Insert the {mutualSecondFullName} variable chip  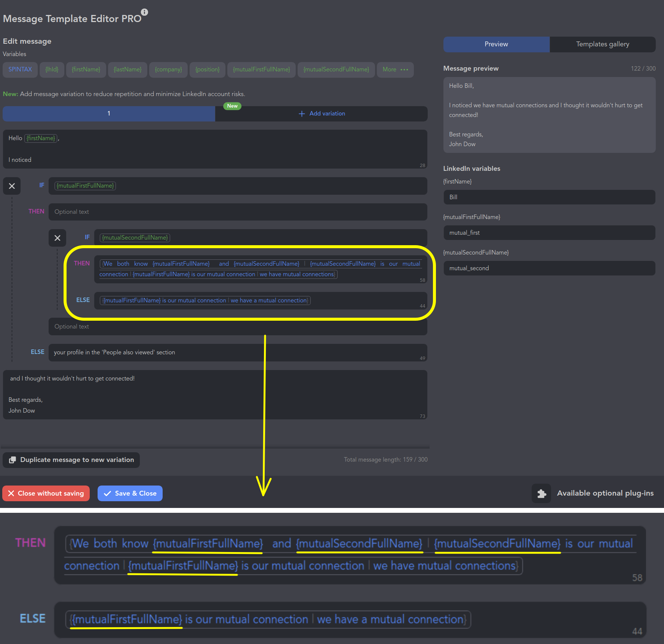coord(336,70)
